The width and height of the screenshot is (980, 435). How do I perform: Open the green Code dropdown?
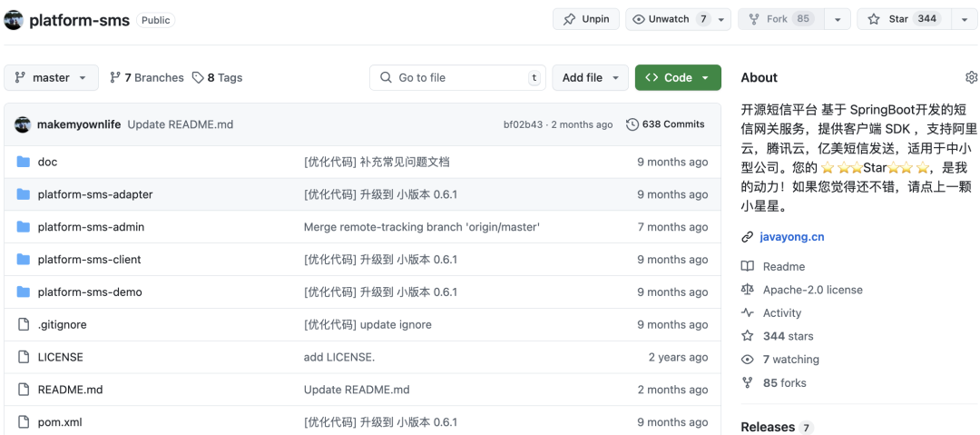[678, 77]
